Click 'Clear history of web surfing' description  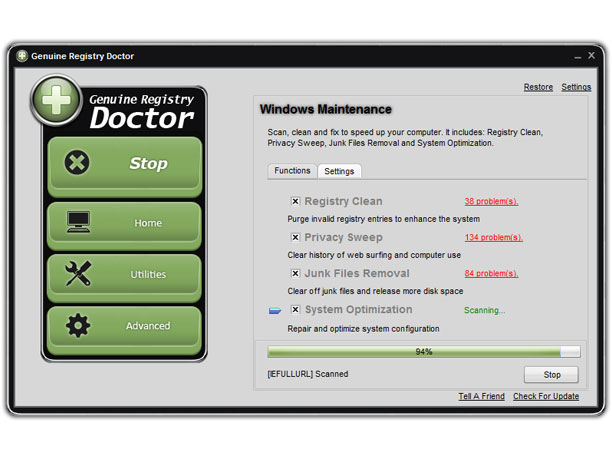(374, 255)
